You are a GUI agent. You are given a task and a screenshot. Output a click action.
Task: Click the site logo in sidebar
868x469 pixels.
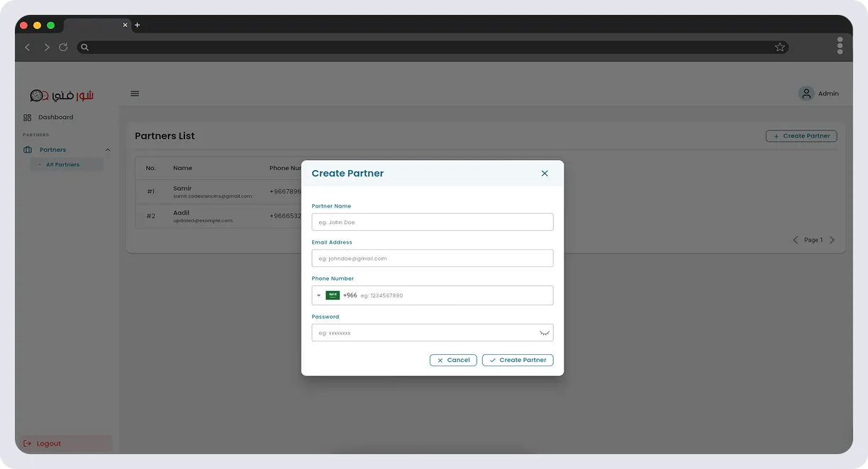62,95
